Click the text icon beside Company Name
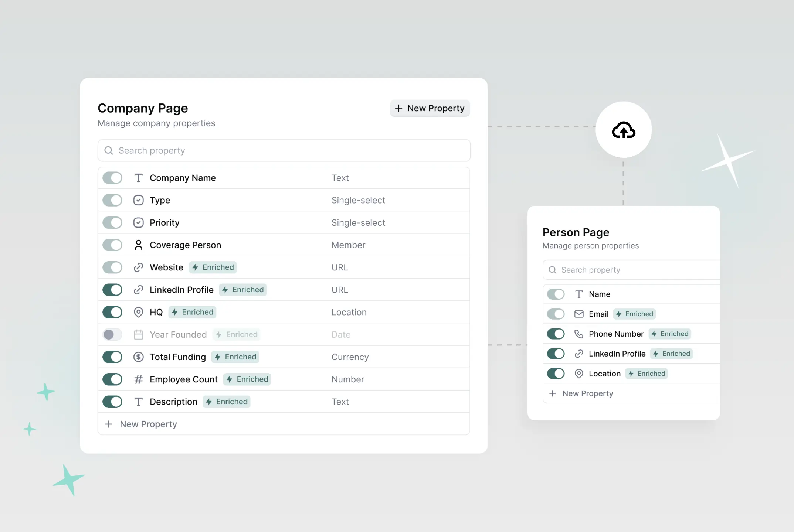Image resolution: width=794 pixels, height=532 pixels. 138,178
